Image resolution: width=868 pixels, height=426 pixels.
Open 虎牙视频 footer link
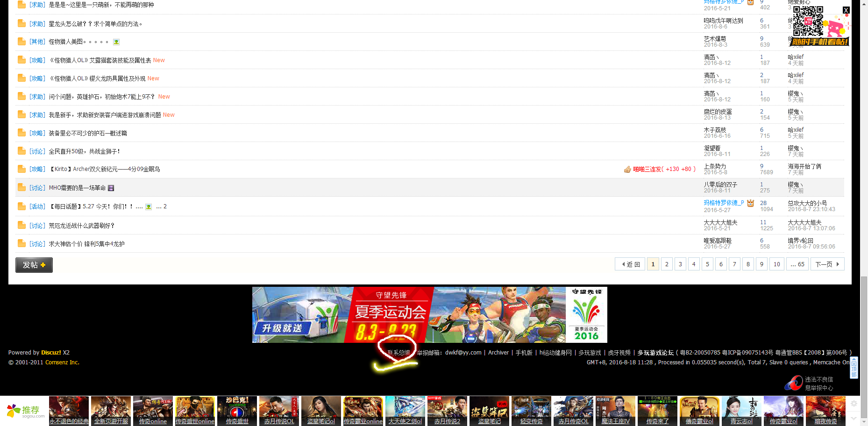click(x=619, y=353)
